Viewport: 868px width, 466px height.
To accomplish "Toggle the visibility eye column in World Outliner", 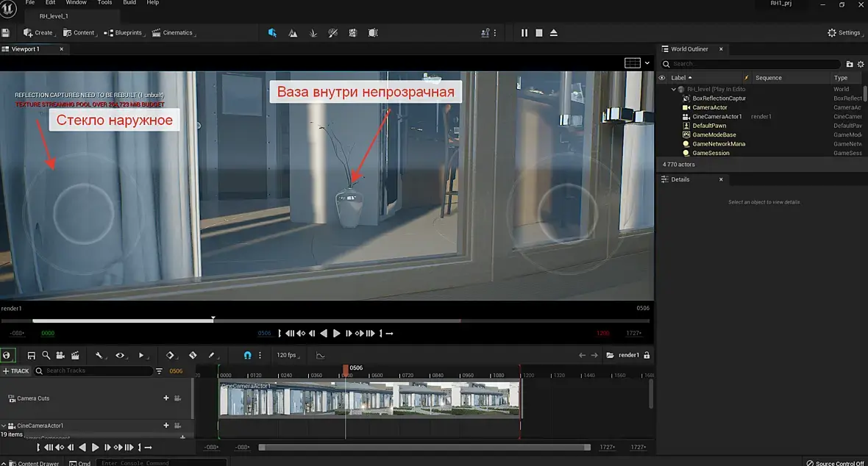I will click(x=661, y=78).
